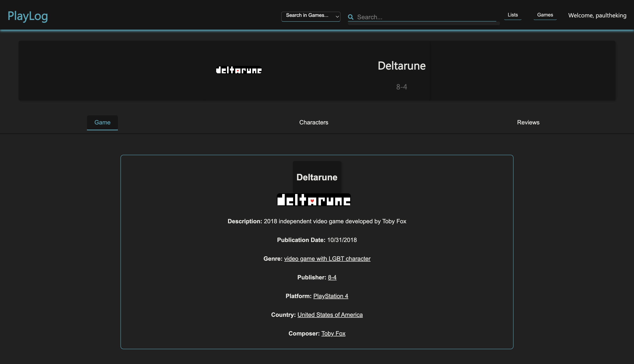Click the Deltarune logo inside the info card
Image resolution: width=634 pixels, height=364 pixels.
[x=313, y=199]
